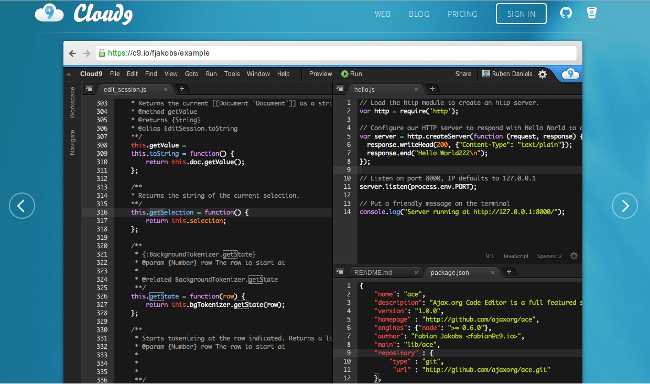Open the Window menu
The height and width of the screenshot is (384, 650).
coord(258,74)
